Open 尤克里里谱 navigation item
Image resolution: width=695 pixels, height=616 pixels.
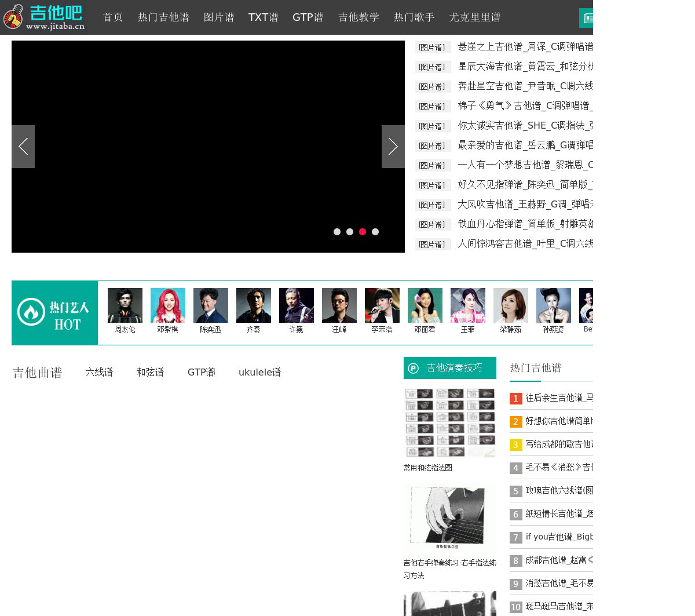(475, 17)
